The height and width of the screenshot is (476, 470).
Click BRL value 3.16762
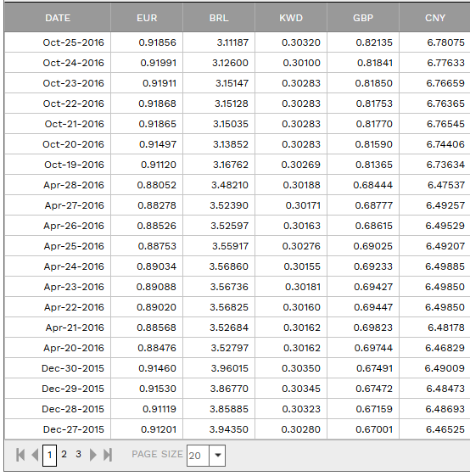[x=231, y=165]
